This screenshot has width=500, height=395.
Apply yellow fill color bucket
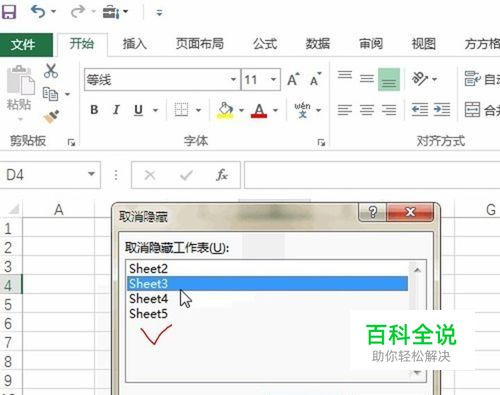[225, 110]
